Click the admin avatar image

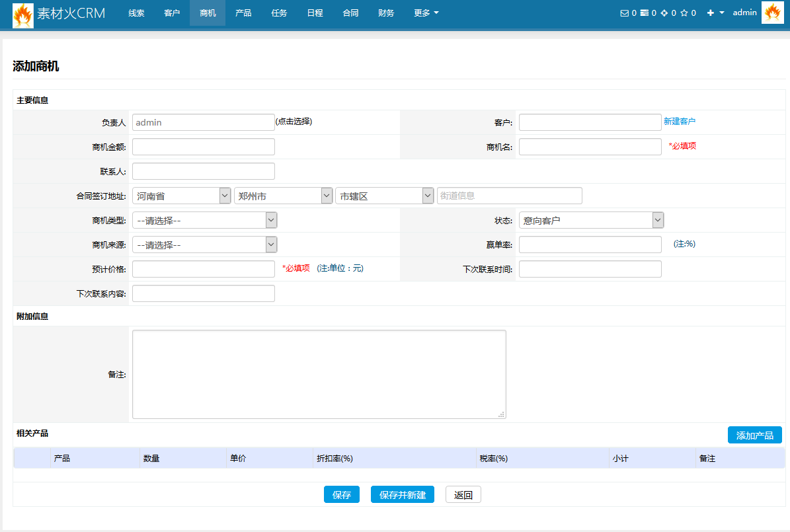tap(772, 13)
